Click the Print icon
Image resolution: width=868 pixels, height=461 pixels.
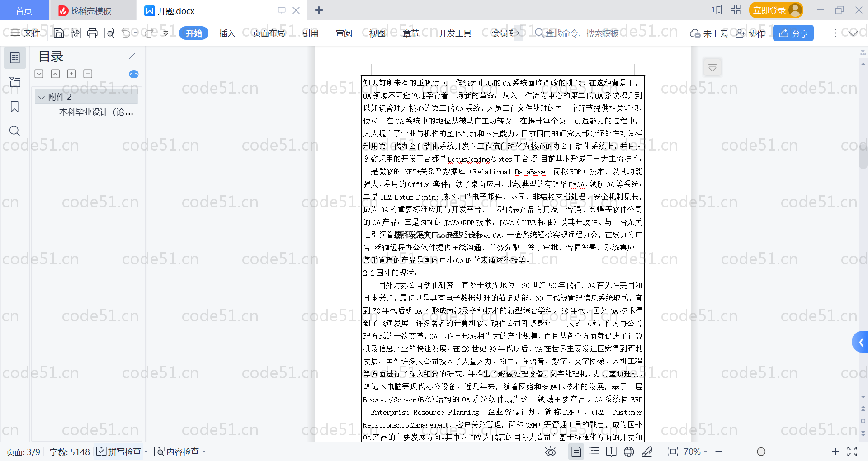(92, 33)
